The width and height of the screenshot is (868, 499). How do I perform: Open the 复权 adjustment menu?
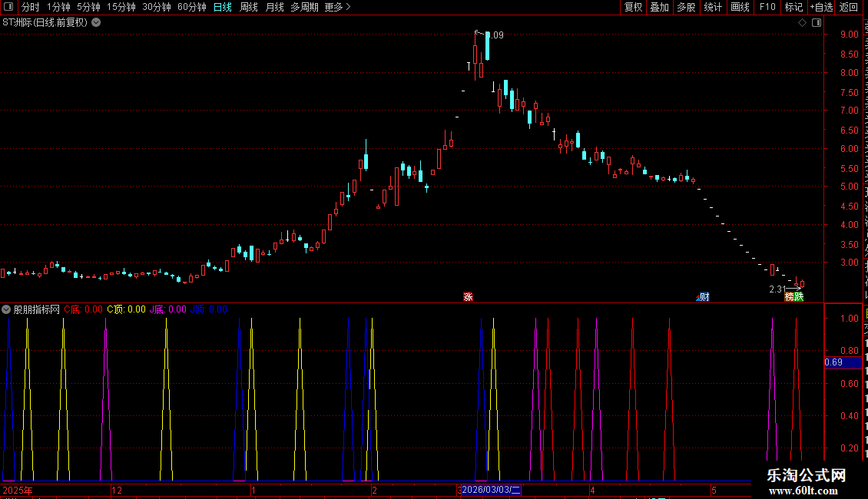633,7
